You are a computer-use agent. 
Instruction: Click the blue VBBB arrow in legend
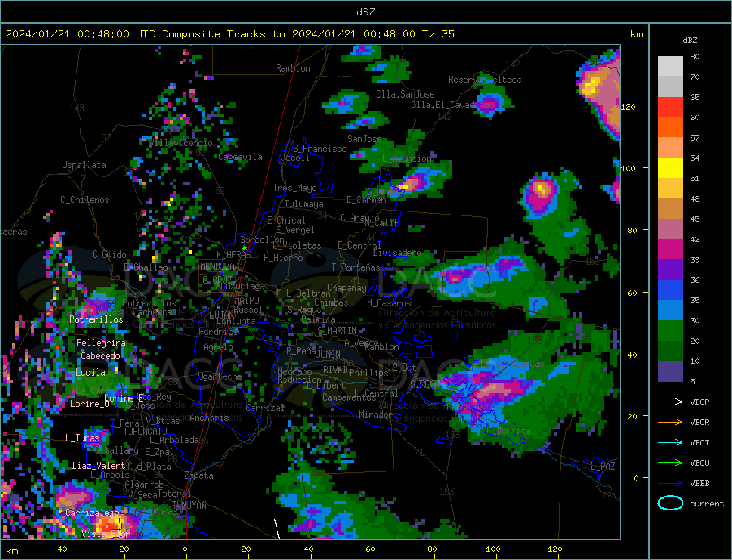(670, 483)
